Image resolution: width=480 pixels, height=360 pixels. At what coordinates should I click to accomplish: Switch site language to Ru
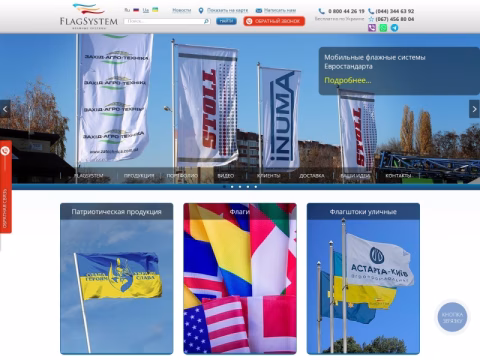[127, 10]
